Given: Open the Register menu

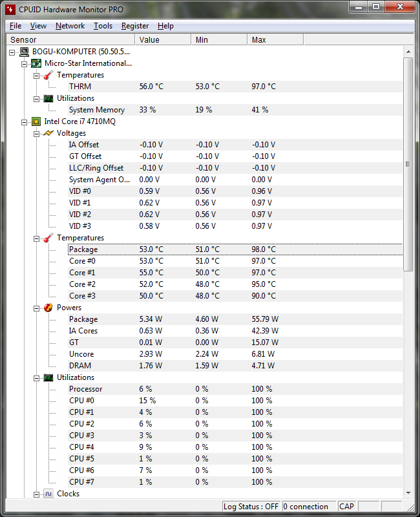Looking at the screenshot, I should pos(135,26).
